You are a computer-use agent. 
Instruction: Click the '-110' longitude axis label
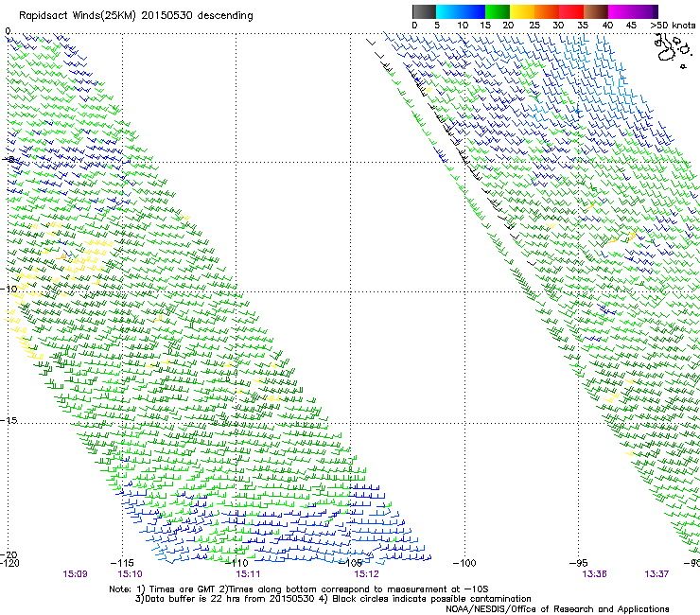pyautogui.click(x=236, y=563)
